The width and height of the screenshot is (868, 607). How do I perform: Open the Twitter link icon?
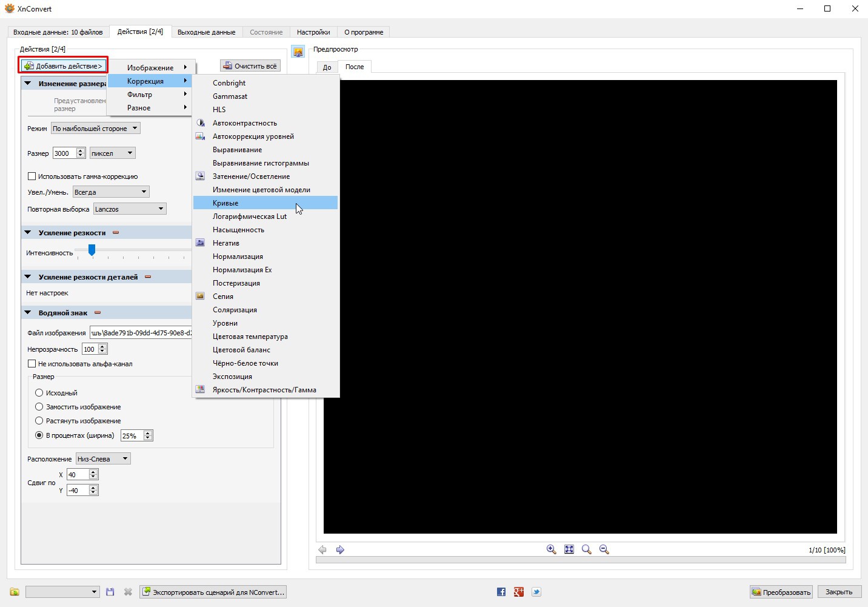[536, 592]
